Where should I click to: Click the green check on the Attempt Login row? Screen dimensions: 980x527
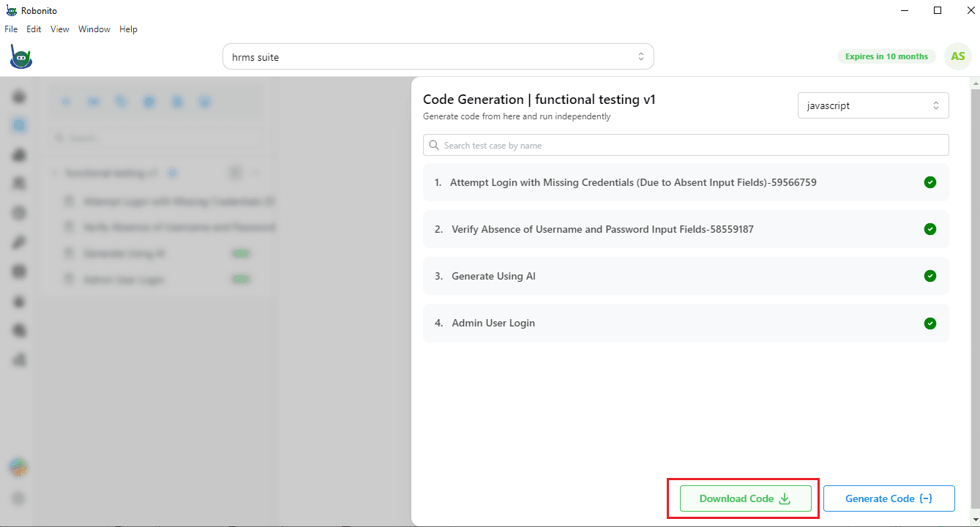930,182
